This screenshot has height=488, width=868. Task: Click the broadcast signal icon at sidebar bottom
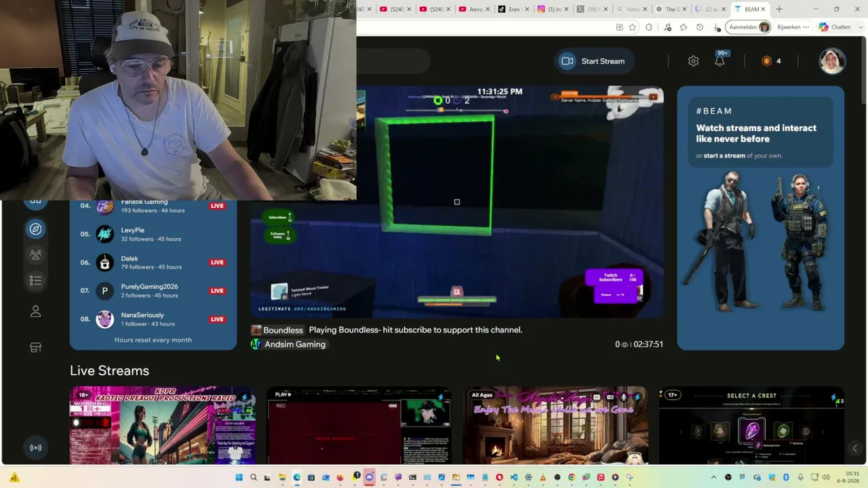[x=36, y=447]
